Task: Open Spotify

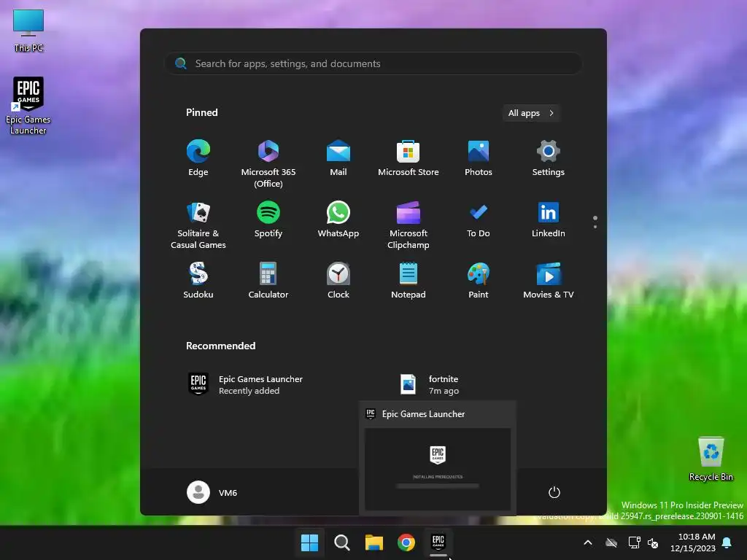Action: pos(268,220)
